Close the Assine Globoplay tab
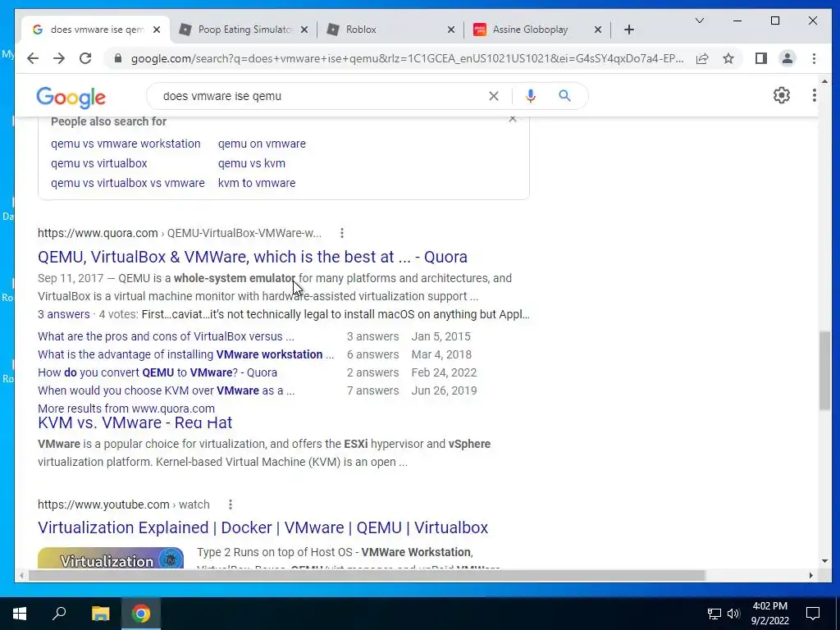 [598, 30]
